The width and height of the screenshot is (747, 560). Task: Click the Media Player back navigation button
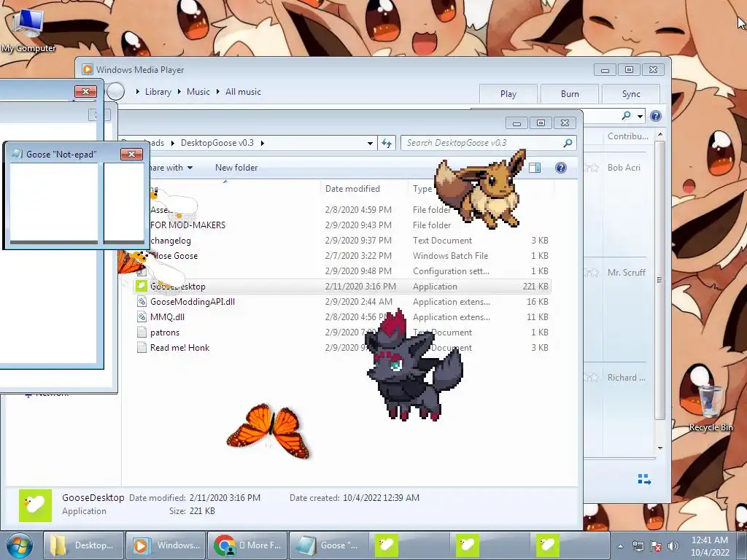point(116,91)
